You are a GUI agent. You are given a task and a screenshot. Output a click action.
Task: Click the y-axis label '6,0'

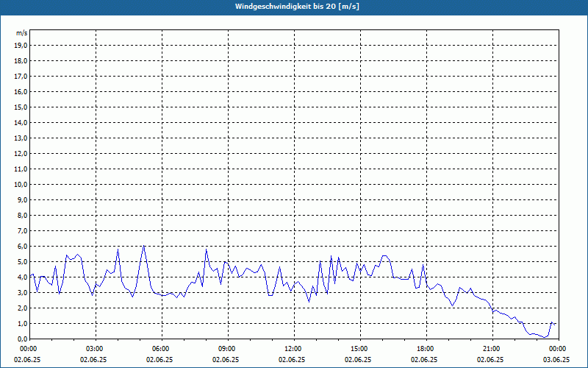23,247
